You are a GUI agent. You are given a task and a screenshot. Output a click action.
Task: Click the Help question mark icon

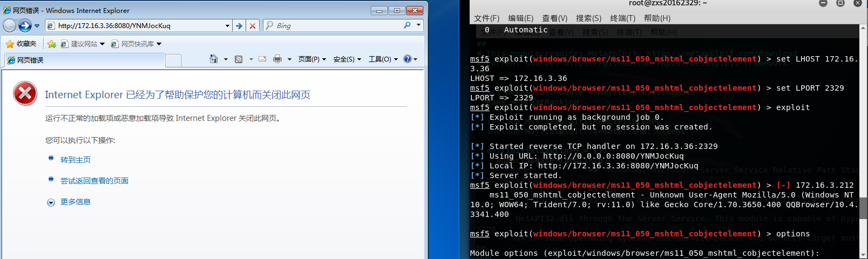click(408, 59)
